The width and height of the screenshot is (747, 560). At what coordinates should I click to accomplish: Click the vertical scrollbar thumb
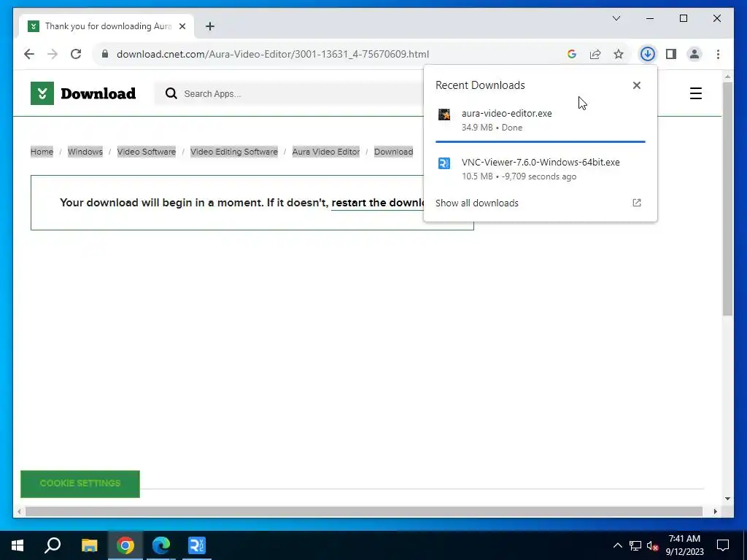(x=727, y=199)
